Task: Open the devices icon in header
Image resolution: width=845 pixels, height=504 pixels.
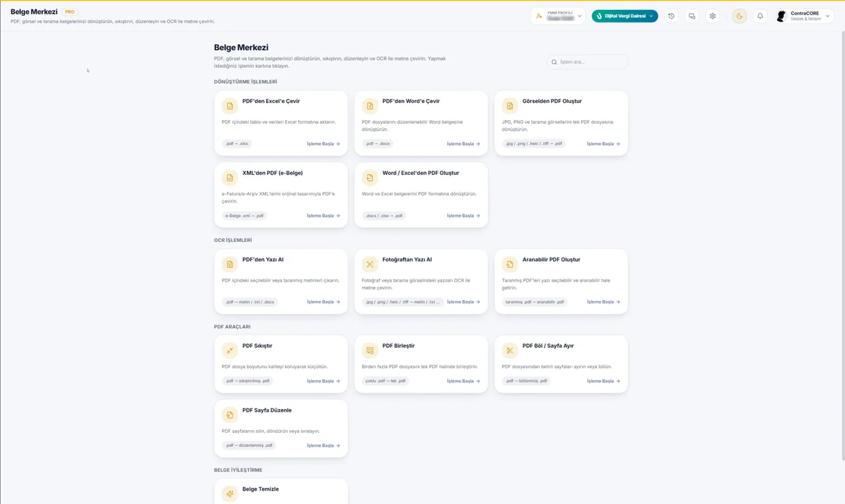Action: (x=692, y=16)
